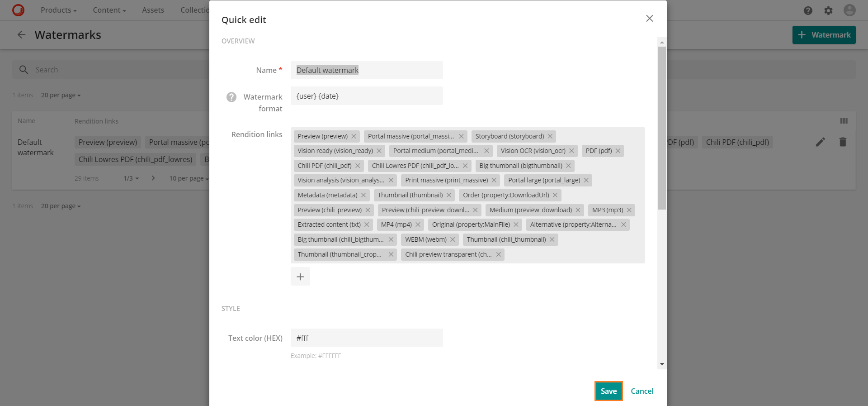Image resolution: width=868 pixels, height=406 pixels.
Task: Open the 1/3 page selector dropdown
Action: [x=131, y=178]
